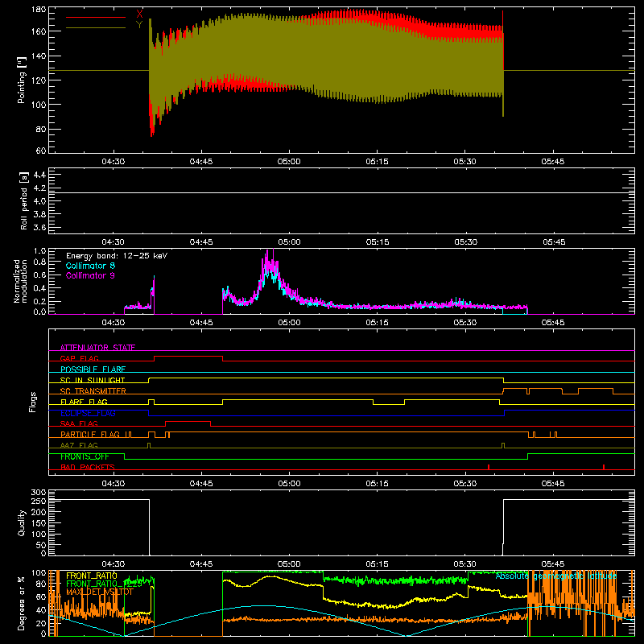This screenshot has width=644, height=644.
Task: Select the olive 'Y' legend letter
Action: pyautogui.click(x=139, y=25)
